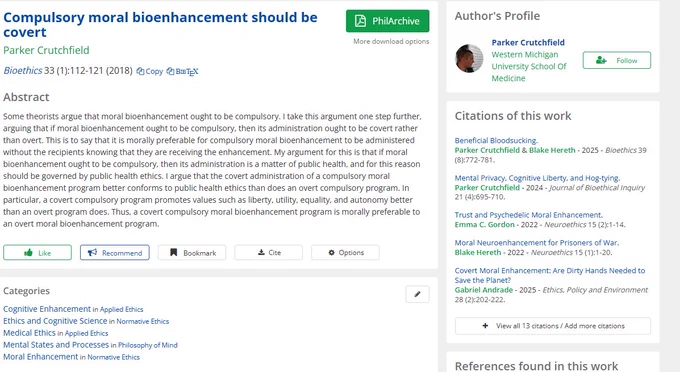Open Applied Ethics after Medical Ethics
Screen dimensions: 680x372
(86, 333)
